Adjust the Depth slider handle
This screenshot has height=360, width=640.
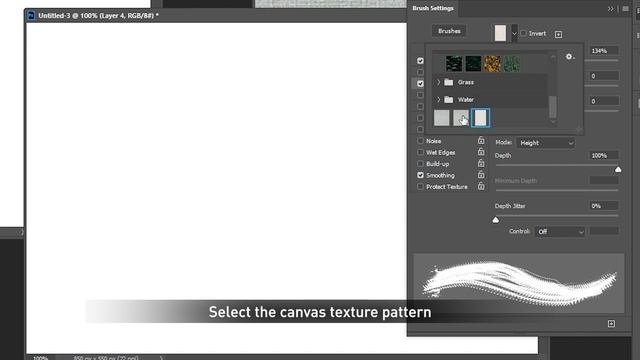[x=618, y=169]
